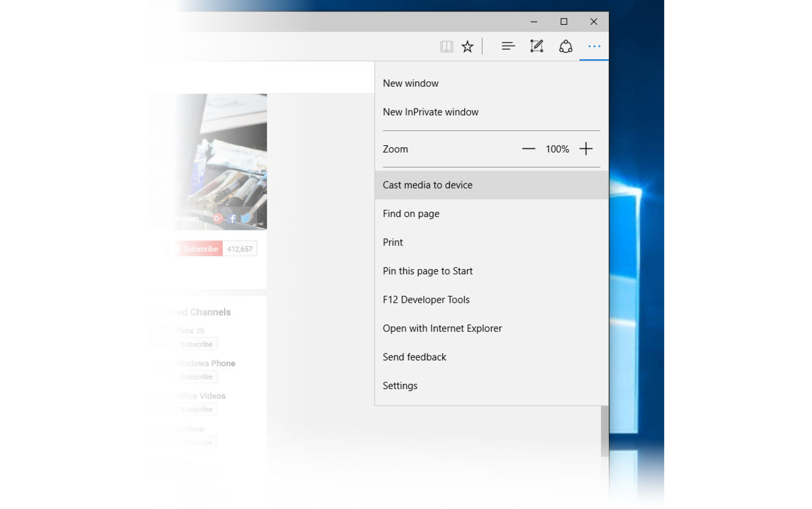Click the page's vertical scrollbar thumb
Viewport: 812px width, 509px height.
605,432
